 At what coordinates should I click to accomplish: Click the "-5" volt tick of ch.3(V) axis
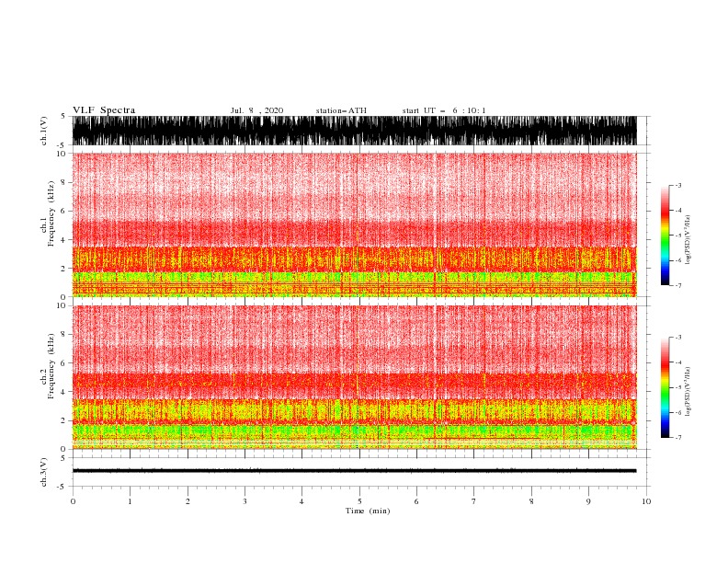coord(63,487)
